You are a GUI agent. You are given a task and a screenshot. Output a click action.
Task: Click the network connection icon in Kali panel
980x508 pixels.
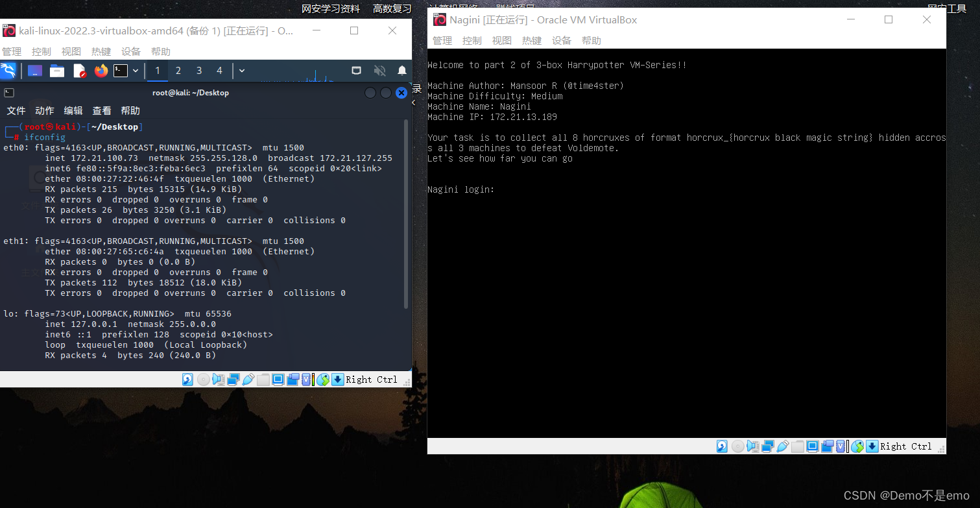(x=356, y=70)
